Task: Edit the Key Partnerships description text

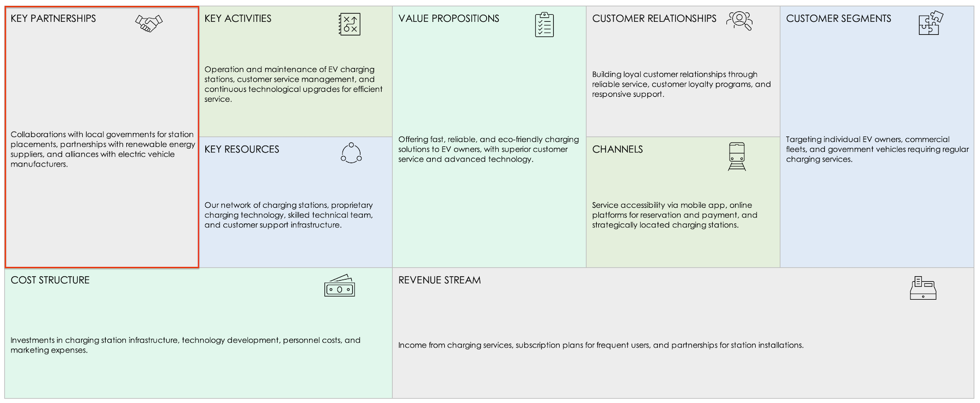Action: [102, 149]
